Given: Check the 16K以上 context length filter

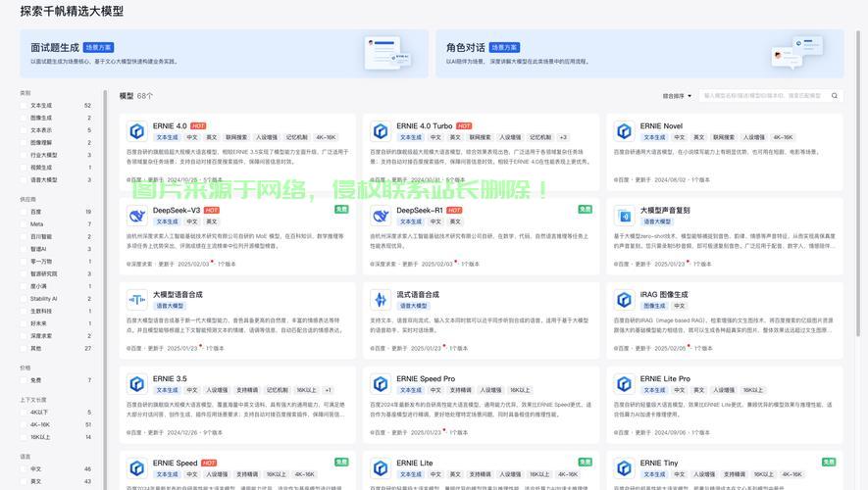Looking at the screenshot, I should point(24,437).
